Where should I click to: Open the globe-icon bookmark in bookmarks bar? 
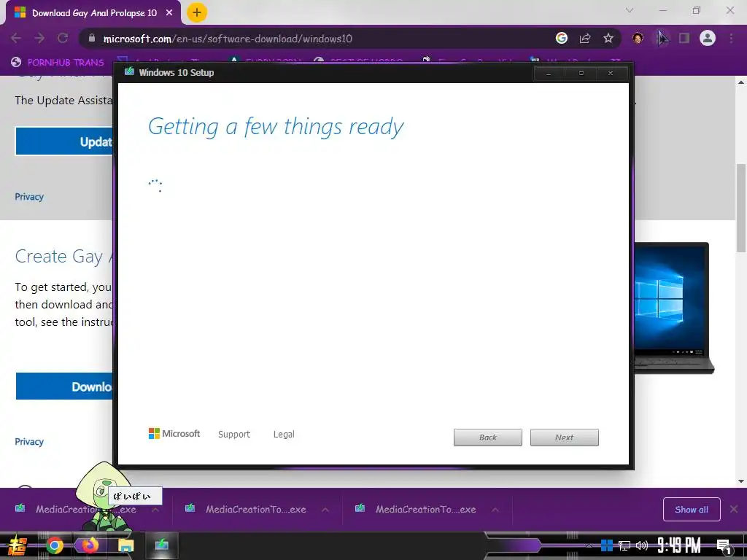58,63
